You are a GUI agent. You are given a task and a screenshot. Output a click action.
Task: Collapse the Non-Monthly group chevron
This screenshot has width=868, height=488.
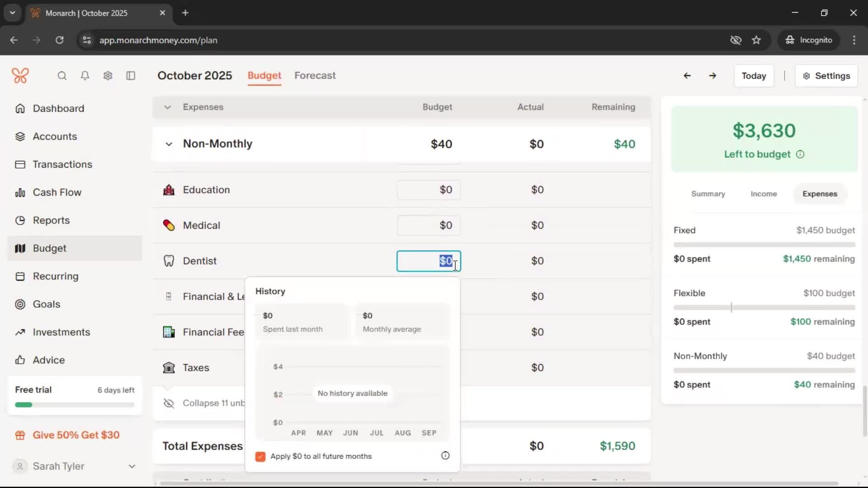coord(169,144)
